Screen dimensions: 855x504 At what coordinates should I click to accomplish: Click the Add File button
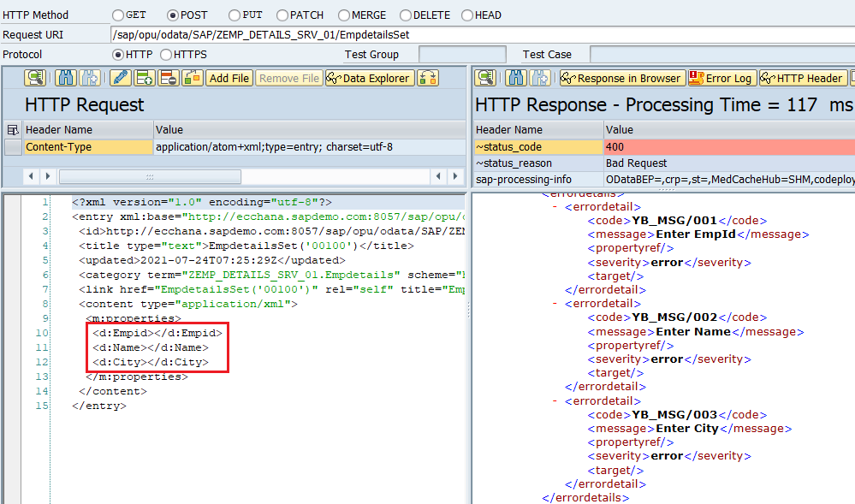coord(228,78)
